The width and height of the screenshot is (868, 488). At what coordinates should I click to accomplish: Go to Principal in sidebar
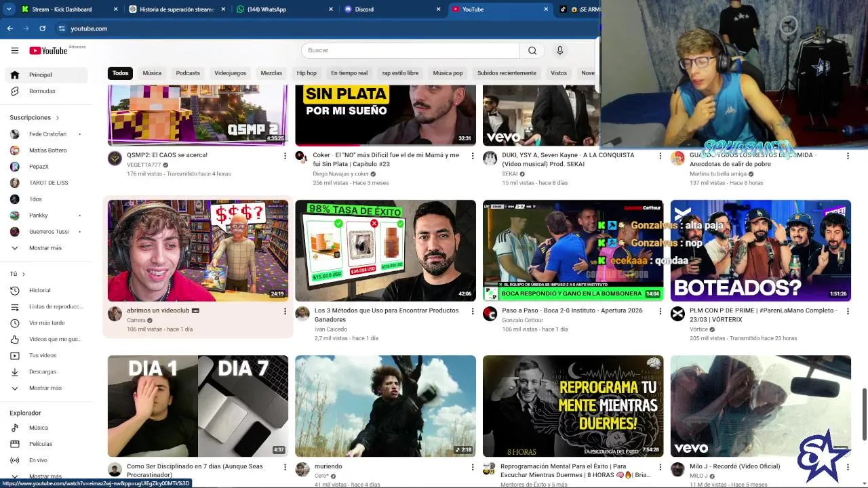(x=47, y=75)
